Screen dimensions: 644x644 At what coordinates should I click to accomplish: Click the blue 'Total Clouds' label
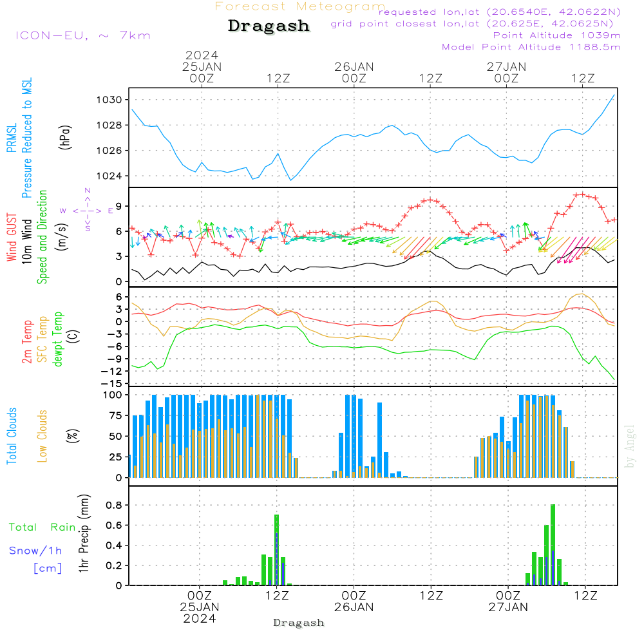(12, 436)
